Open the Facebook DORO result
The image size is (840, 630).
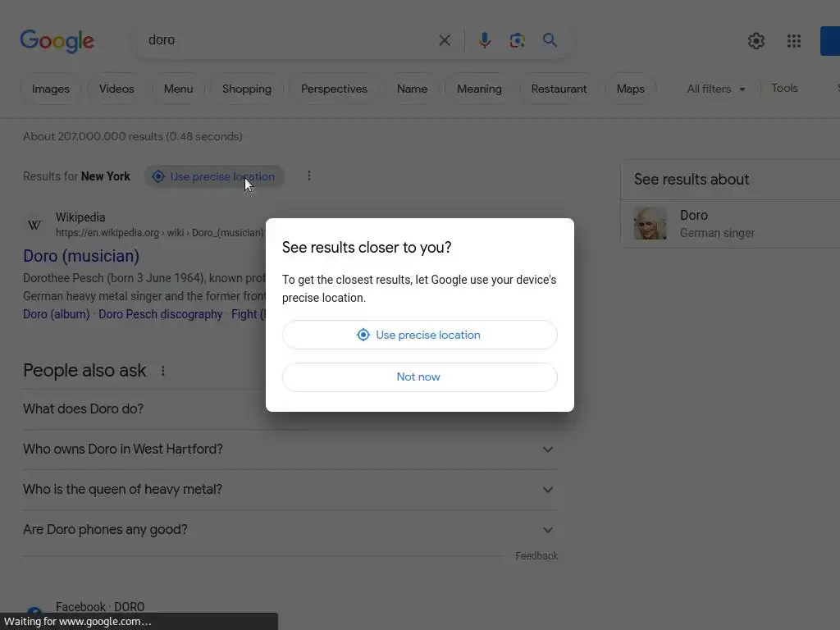tap(99, 607)
